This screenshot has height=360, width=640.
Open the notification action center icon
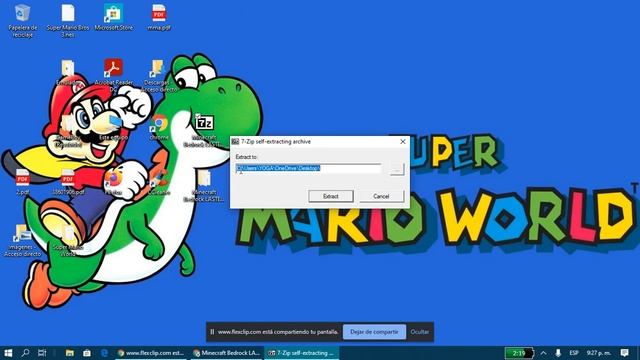click(624, 353)
